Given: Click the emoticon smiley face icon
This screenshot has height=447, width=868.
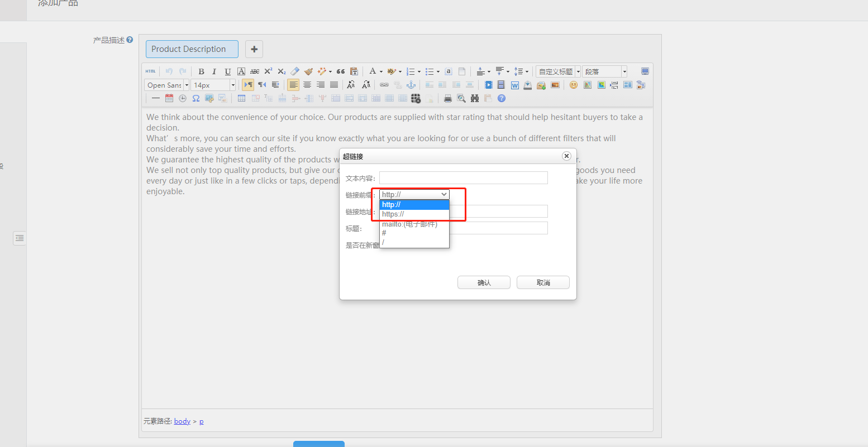Looking at the screenshot, I should click(x=574, y=85).
